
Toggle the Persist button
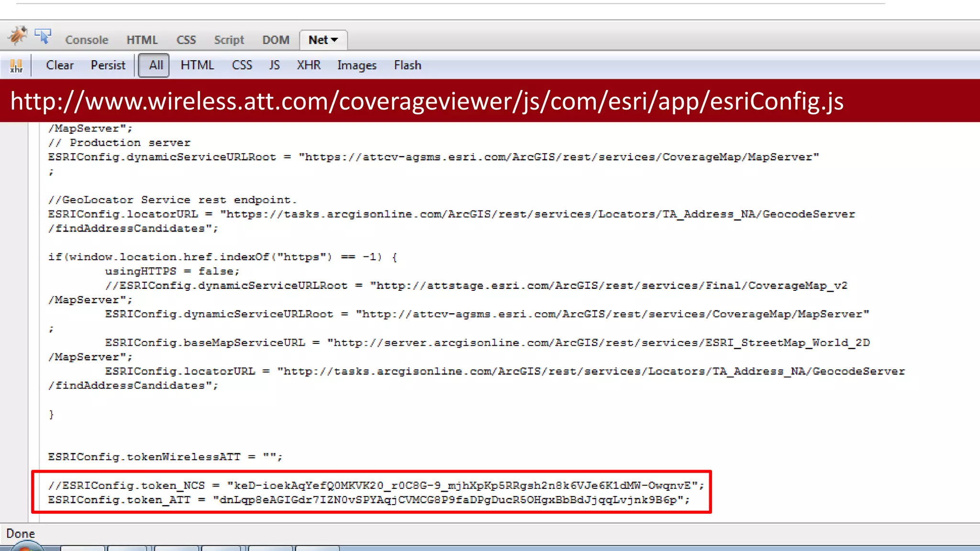tap(108, 65)
